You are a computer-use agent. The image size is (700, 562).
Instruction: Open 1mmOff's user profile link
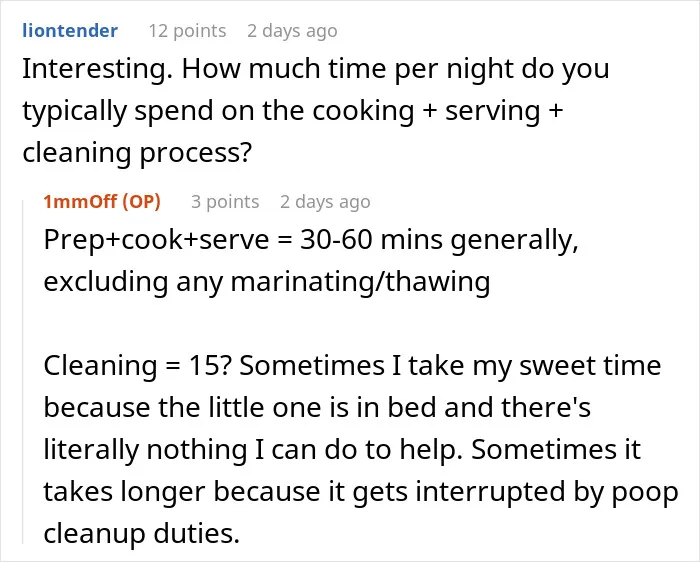click(80, 202)
